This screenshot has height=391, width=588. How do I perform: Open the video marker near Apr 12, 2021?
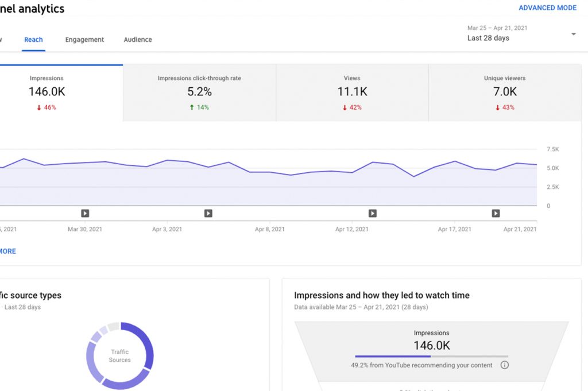(x=372, y=214)
